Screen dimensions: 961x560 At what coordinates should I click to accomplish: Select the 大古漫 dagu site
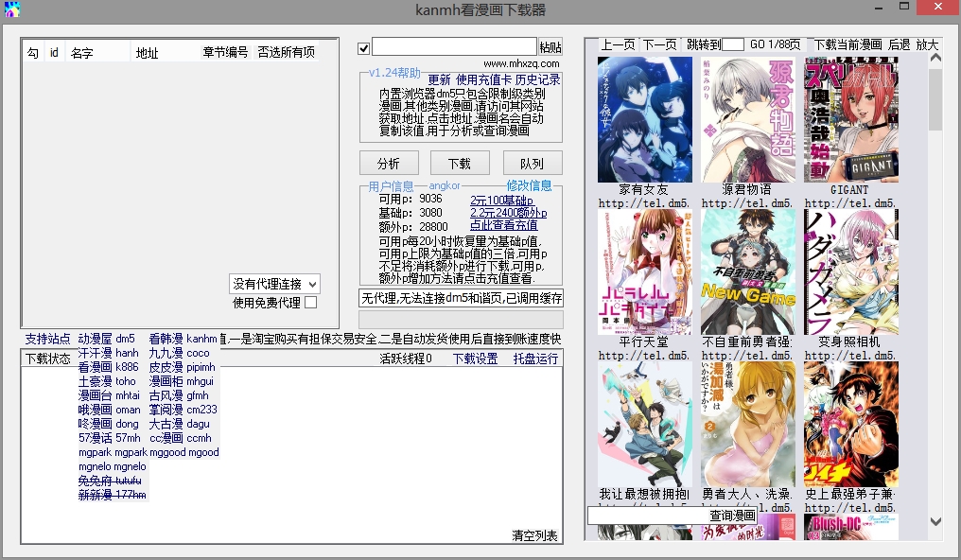click(x=180, y=424)
